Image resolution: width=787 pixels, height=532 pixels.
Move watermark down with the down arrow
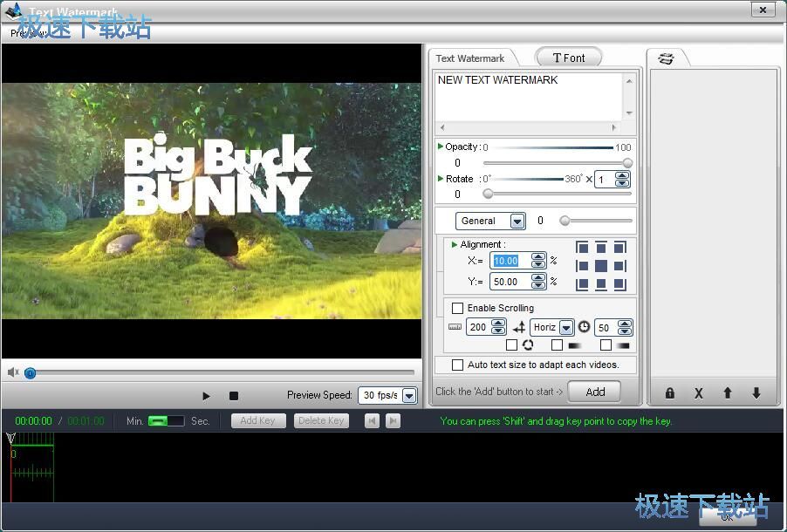[756, 393]
